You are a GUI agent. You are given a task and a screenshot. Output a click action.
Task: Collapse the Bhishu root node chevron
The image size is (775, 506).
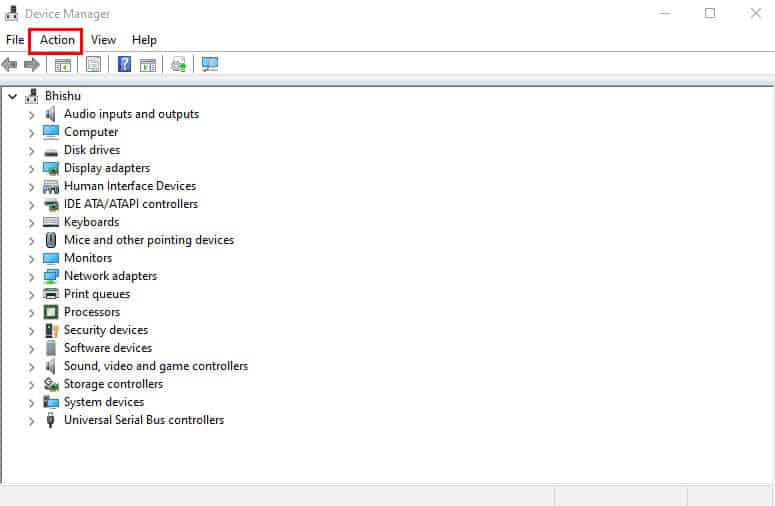(x=12, y=97)
